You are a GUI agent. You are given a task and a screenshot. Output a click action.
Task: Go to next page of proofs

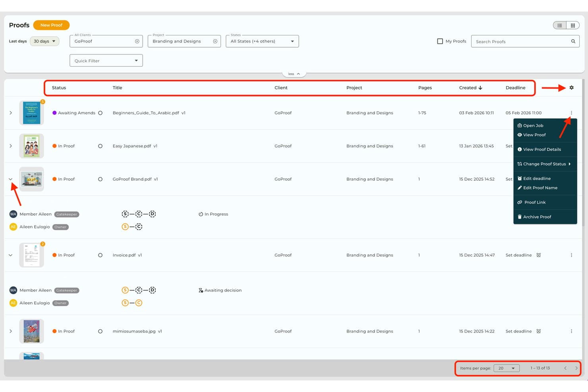click(x=576, y=368)
